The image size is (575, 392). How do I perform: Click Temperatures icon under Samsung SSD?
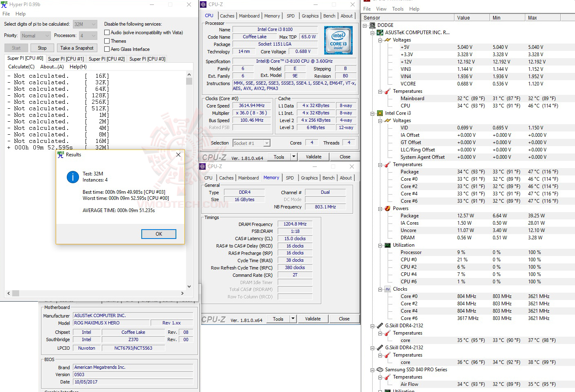pos(388,377)
